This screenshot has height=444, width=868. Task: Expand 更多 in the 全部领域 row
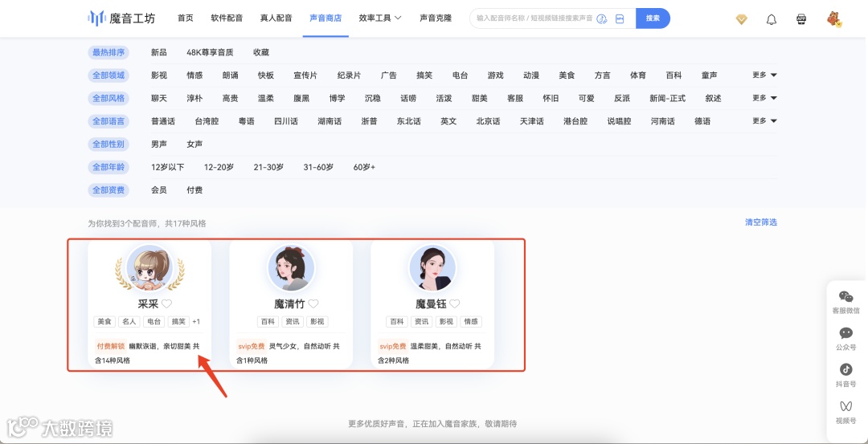click(764, 75)
